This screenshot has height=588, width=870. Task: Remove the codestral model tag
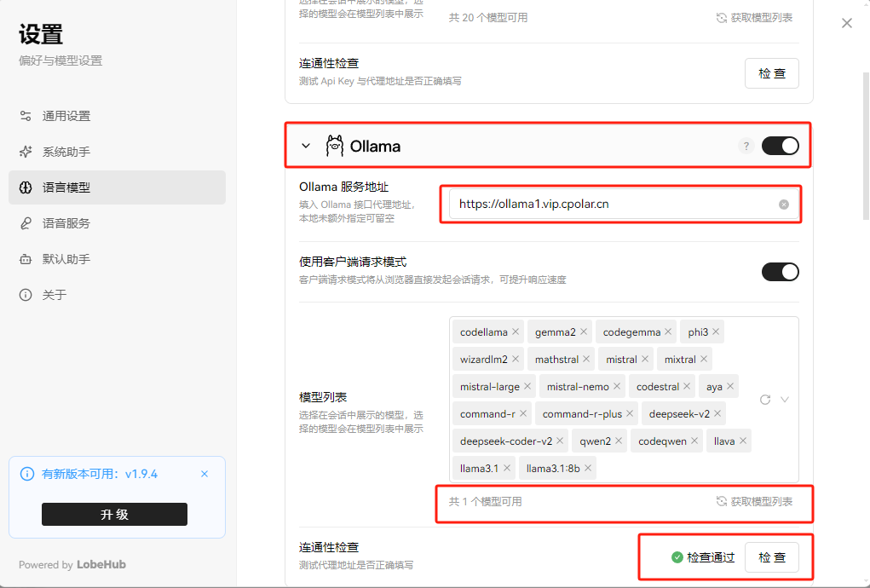point(687,386)
